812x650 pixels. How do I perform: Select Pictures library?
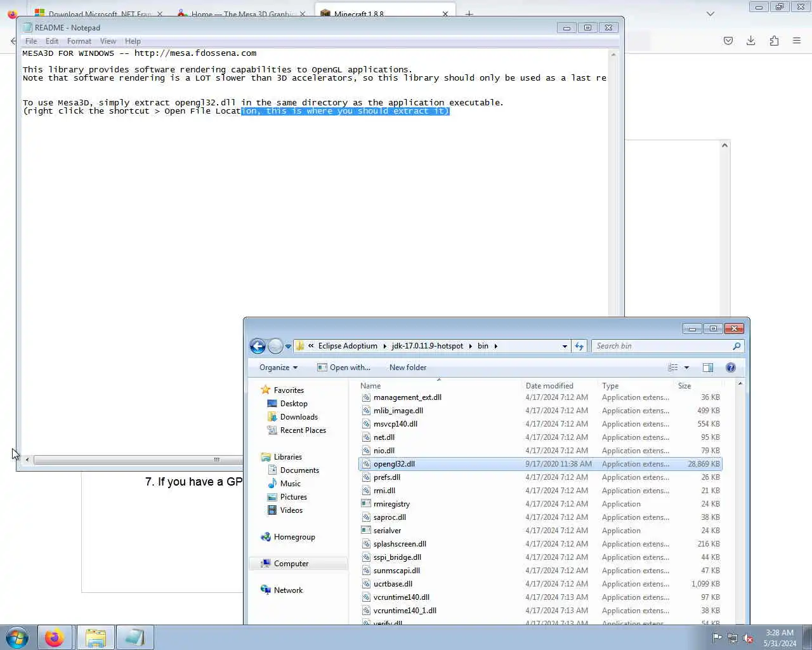[293, 497]
